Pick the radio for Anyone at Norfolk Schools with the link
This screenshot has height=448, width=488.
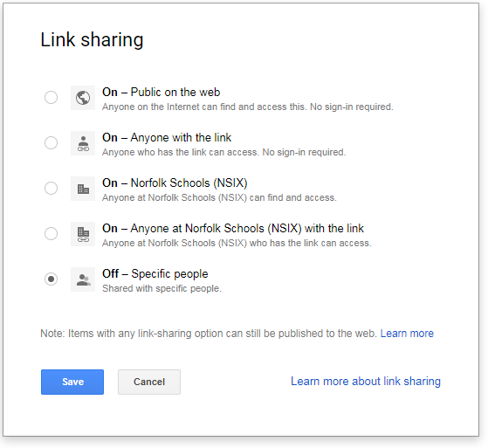pyautogui.click(x=51, y=234)
